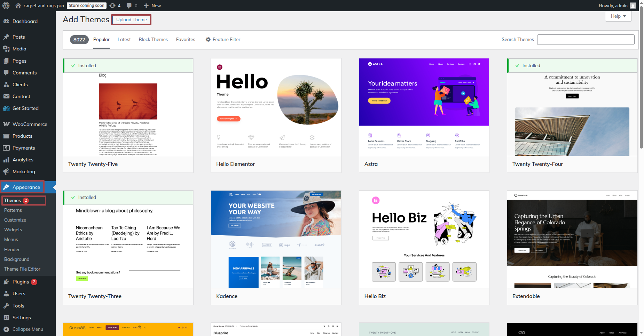Open the Widgets submenu item
The image size is (644, 336).
click(13, 230)
